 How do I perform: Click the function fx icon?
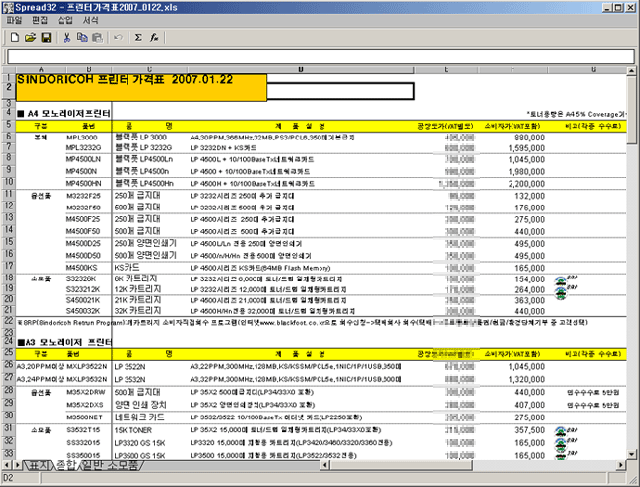pyautogui.click(x=154, y=38)
